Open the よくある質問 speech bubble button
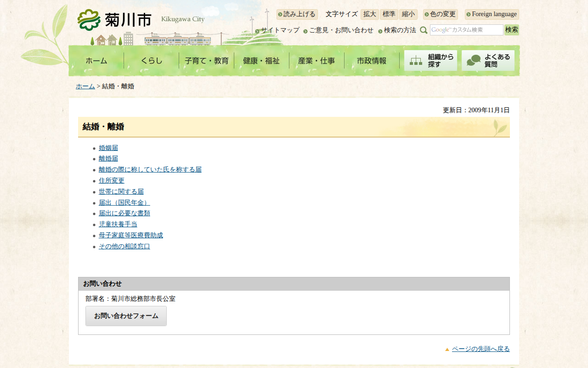 (488, 60)
